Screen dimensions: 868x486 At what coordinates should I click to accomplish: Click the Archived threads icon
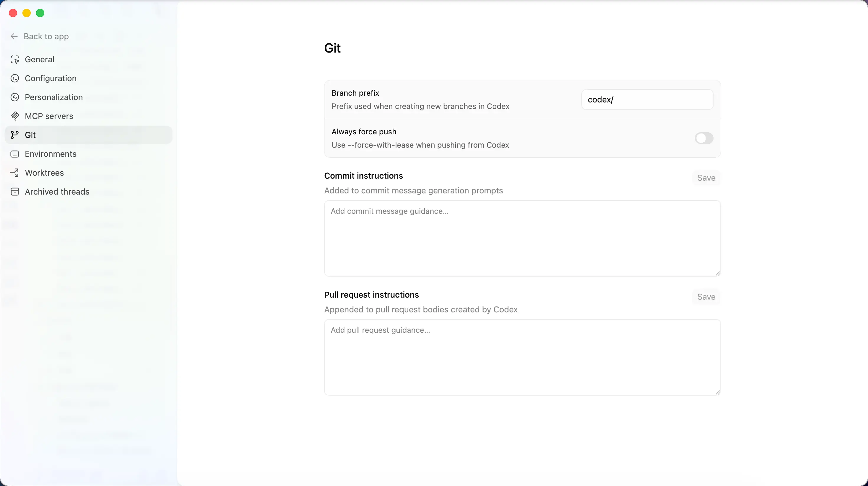click(14, 192)
